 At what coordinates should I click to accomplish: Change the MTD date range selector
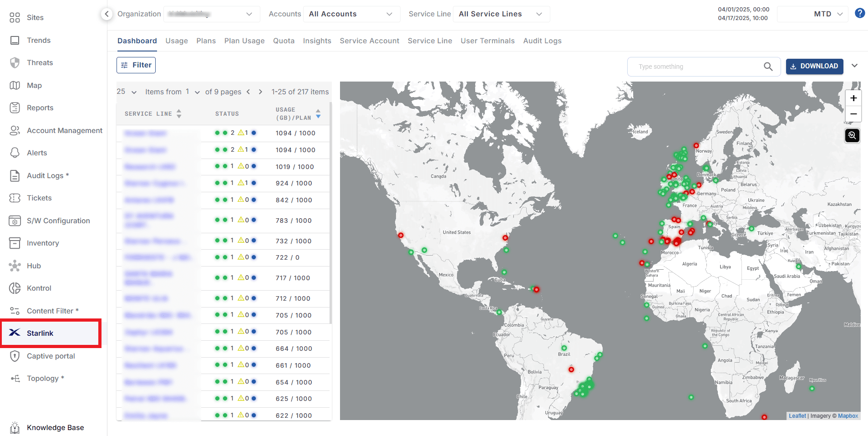click(812, 14)
